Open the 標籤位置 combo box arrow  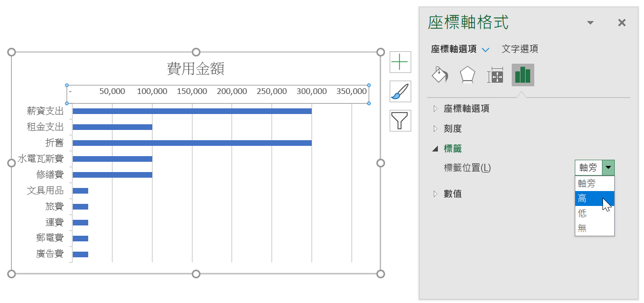tap(608, 167)
